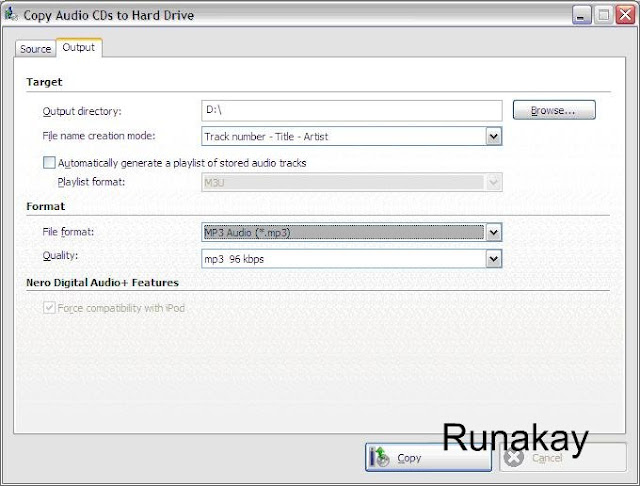Minimize the Copy Audio CDs window
This screenshot has width=640, height=486.
(x=581, y=16)
